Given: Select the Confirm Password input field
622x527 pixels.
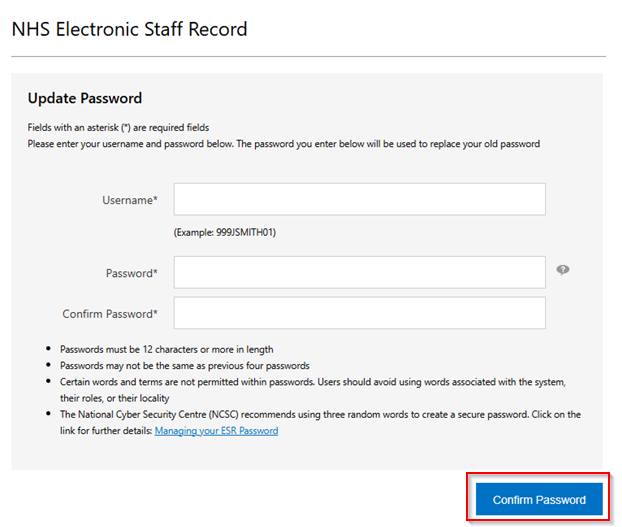Looking at the screenshot, I should pyautogui.click(x=359, y=313).
